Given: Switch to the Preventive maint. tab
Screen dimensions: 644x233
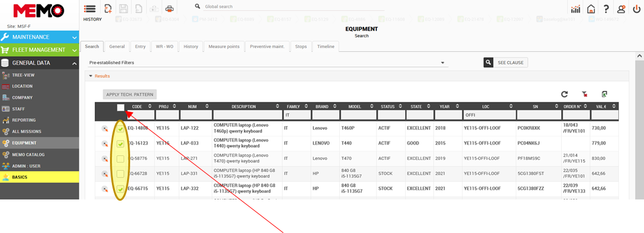Looking at the screenshot, I should (x=268, y=46).
